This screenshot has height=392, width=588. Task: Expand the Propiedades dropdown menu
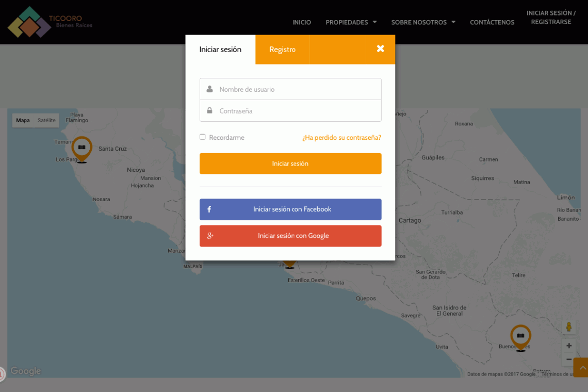(x=351, y=22)
